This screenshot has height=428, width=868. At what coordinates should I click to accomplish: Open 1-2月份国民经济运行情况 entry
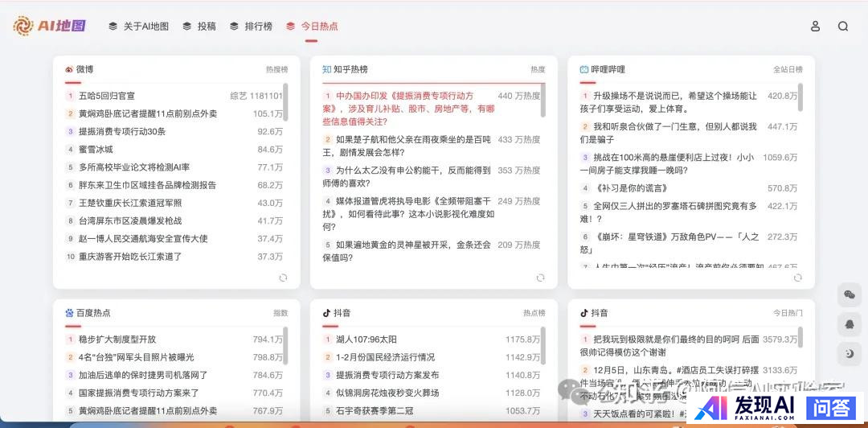[385, 357]
